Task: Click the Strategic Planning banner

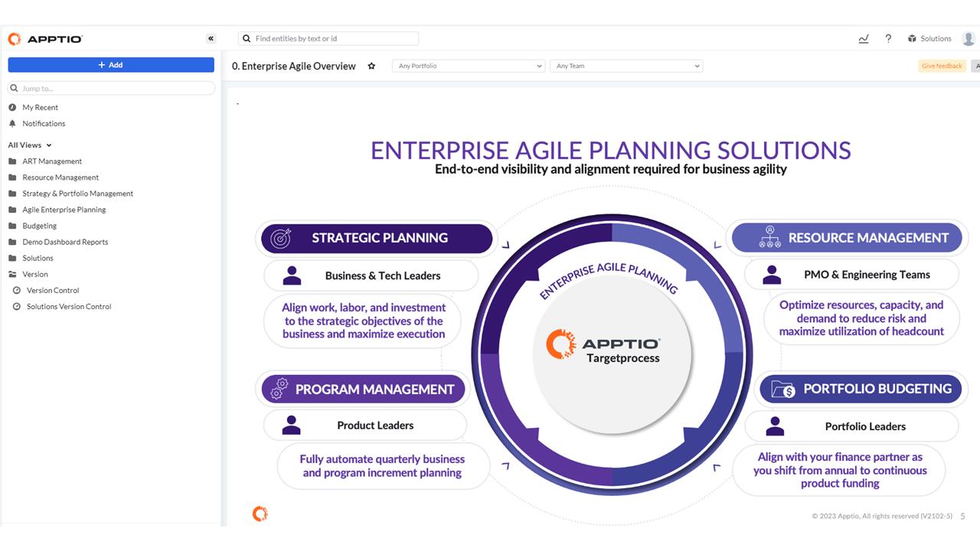Action: point(377,238)
